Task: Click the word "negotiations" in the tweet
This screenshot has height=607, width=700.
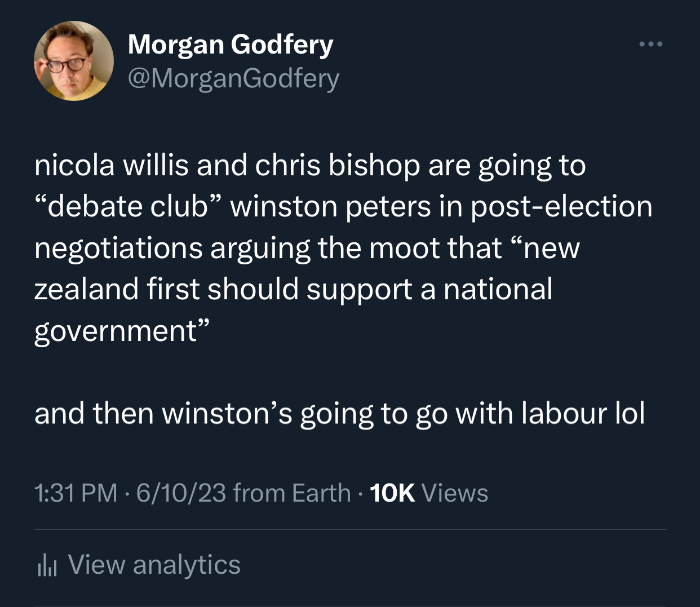Action: point(118,248)
